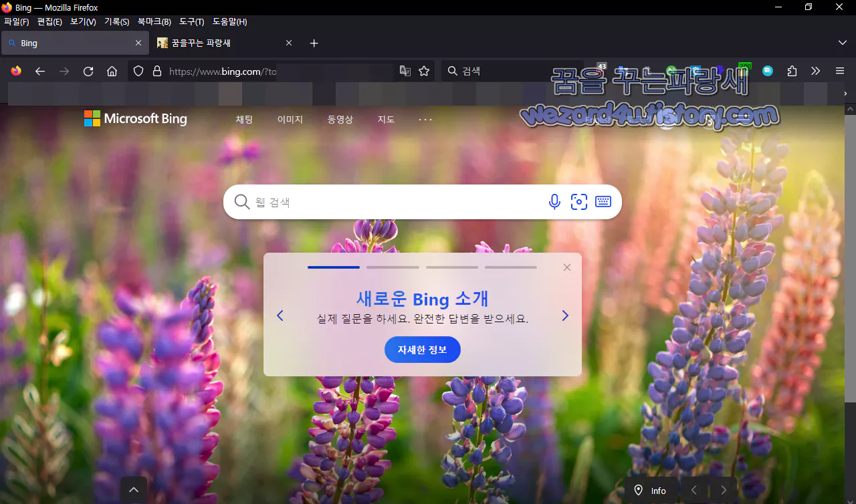Bookmark this page with the star icon
Image resolution: width=856 pixels, height=504 pixels.
tap(424, 71)
